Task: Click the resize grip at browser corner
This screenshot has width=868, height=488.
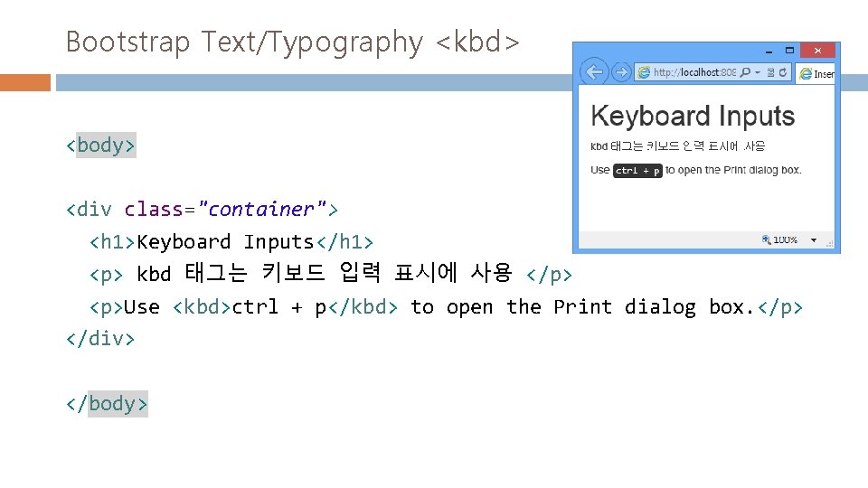Action: pos(830,243)
